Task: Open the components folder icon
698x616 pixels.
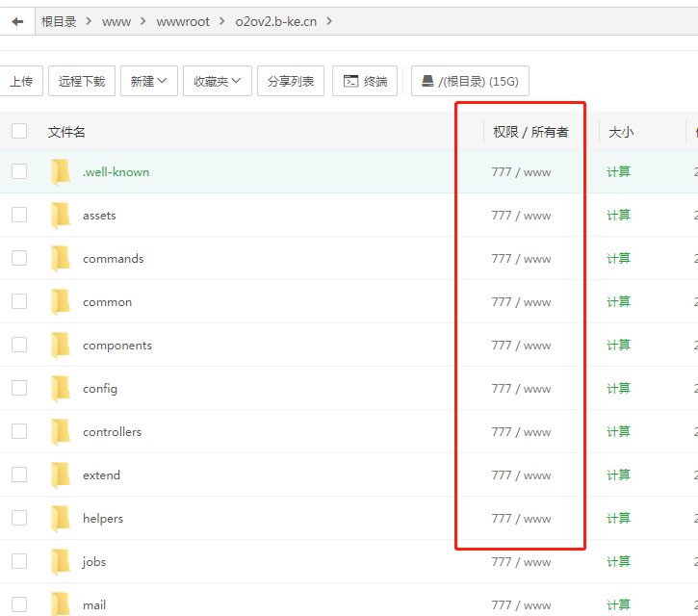Action: 61,345
